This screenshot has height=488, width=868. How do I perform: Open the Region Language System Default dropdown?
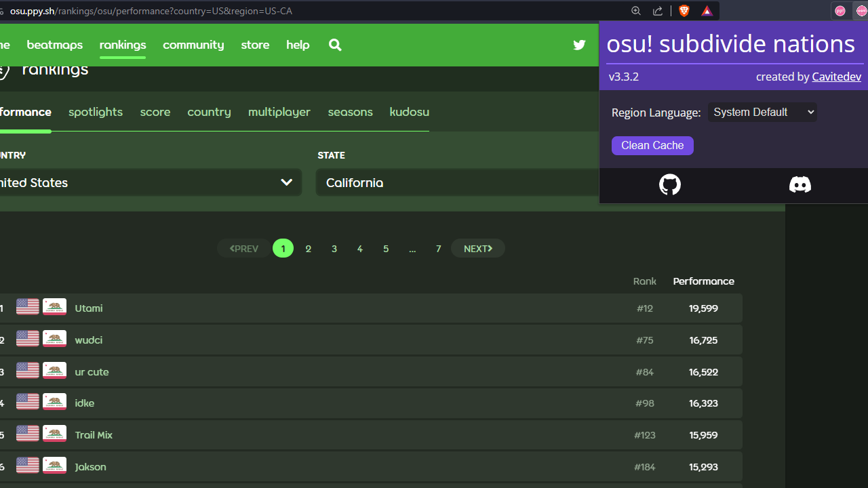[762, 113]
